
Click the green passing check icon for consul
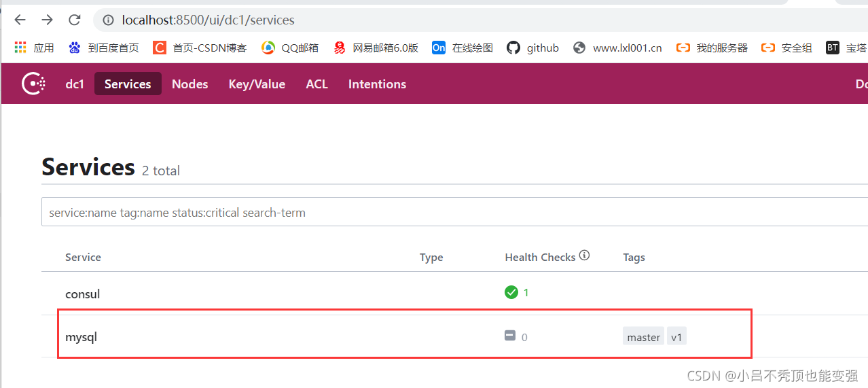pos(511,292)
